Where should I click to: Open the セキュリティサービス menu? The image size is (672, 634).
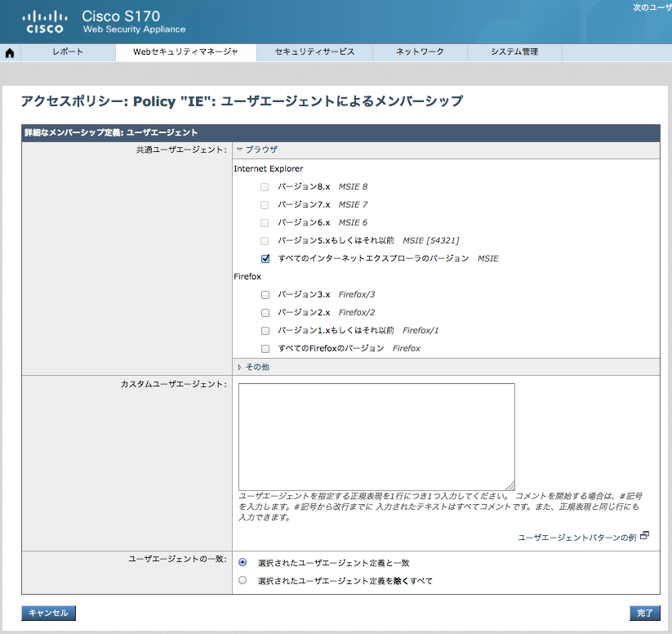[x=314, y=52]
